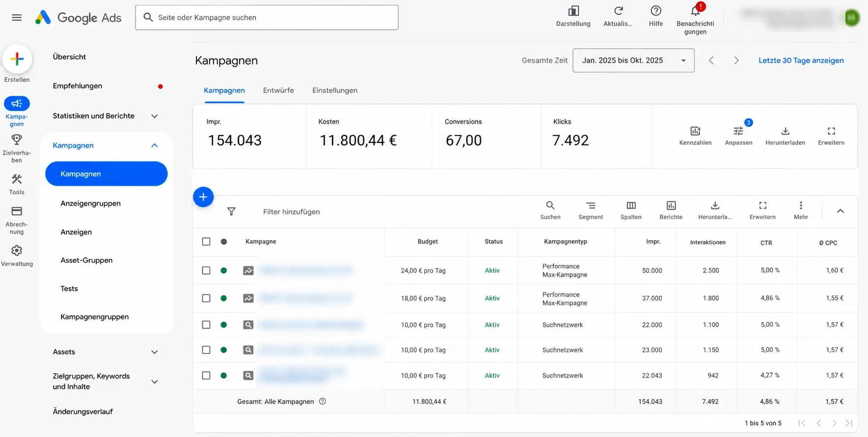Check the campaign row with 22.000 impressions
Viewport: 868px width, 437px height.
click(206, 325)
